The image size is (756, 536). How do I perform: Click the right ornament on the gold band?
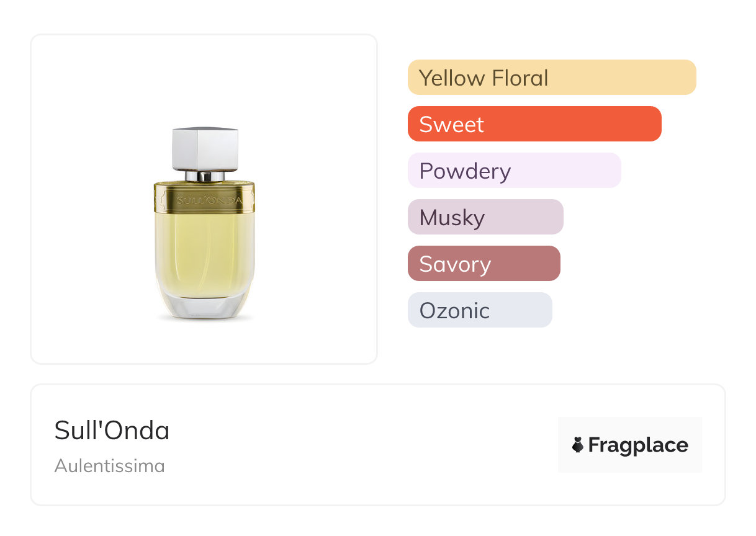click(250, 199)
